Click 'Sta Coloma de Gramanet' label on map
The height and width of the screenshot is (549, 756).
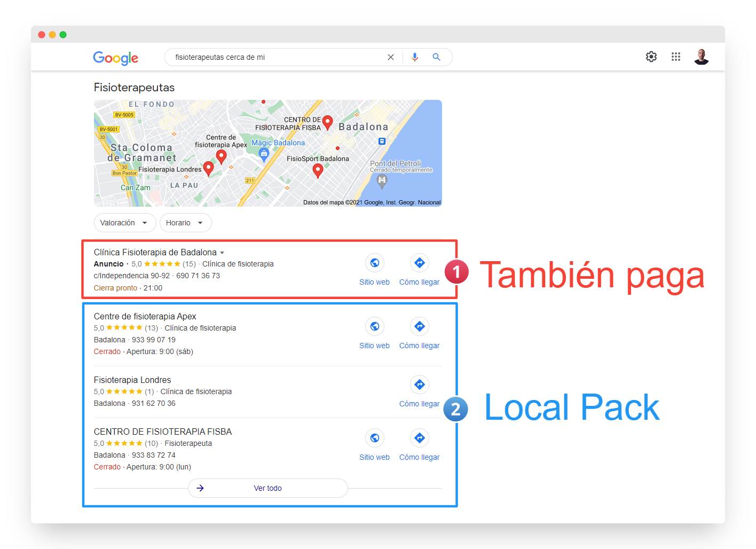tap(142, 153)
